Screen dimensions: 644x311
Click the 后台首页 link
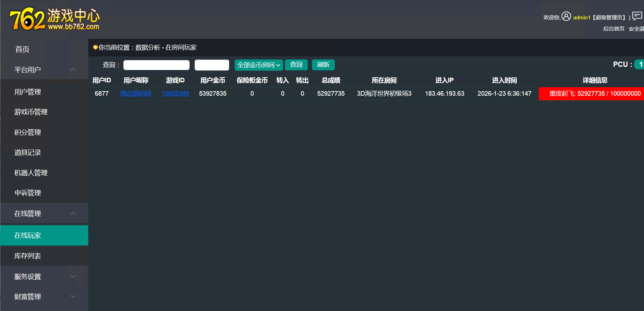click(x=614, y=29)
